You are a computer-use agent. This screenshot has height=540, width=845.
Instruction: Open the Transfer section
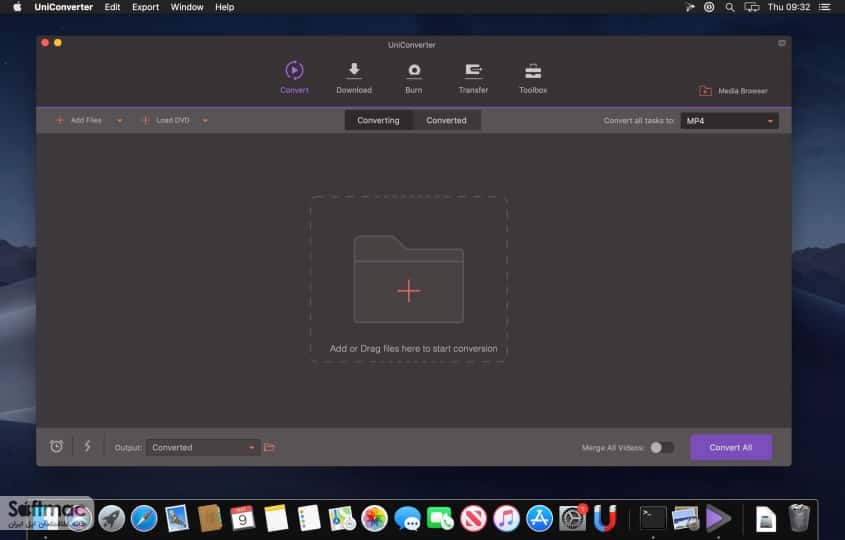473,78
